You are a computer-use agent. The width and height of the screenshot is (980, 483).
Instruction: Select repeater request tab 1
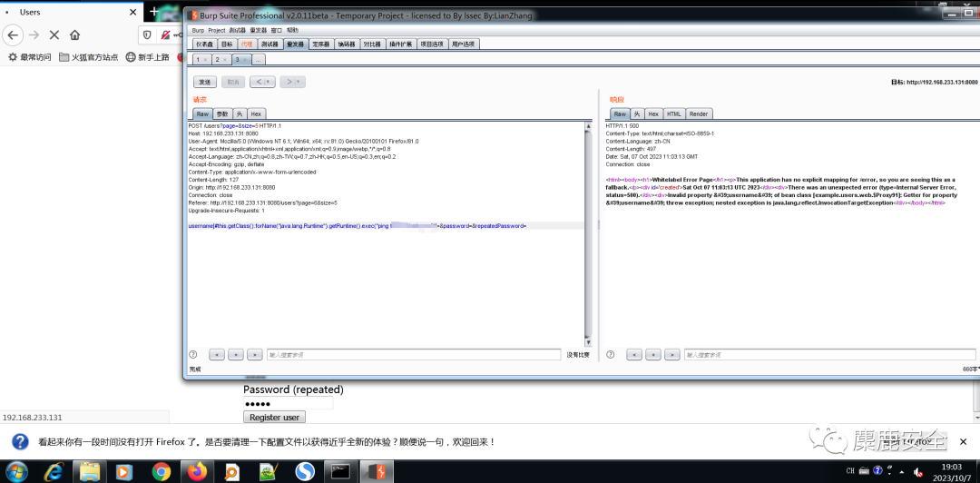coord(201,59)
